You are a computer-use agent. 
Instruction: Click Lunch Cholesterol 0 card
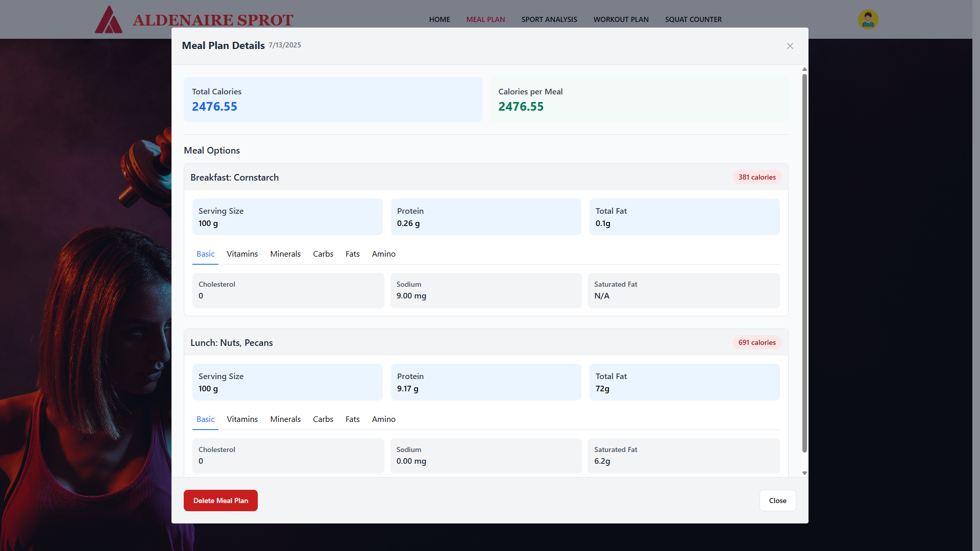click(x=288, y=456)
